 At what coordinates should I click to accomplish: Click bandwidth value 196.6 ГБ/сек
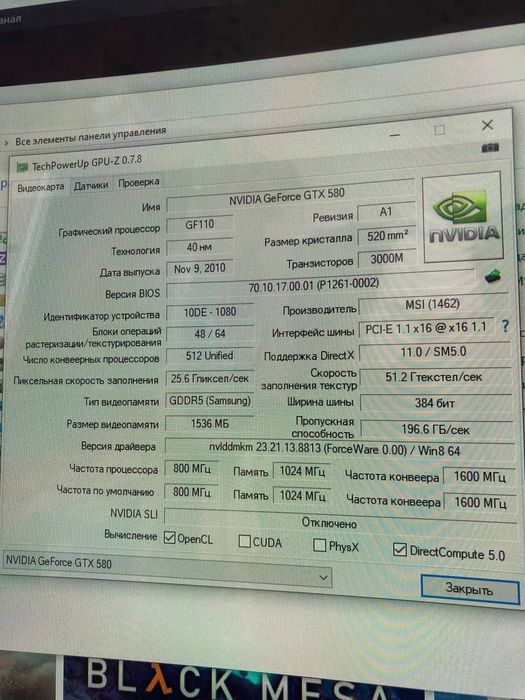(x=437, y=430)
